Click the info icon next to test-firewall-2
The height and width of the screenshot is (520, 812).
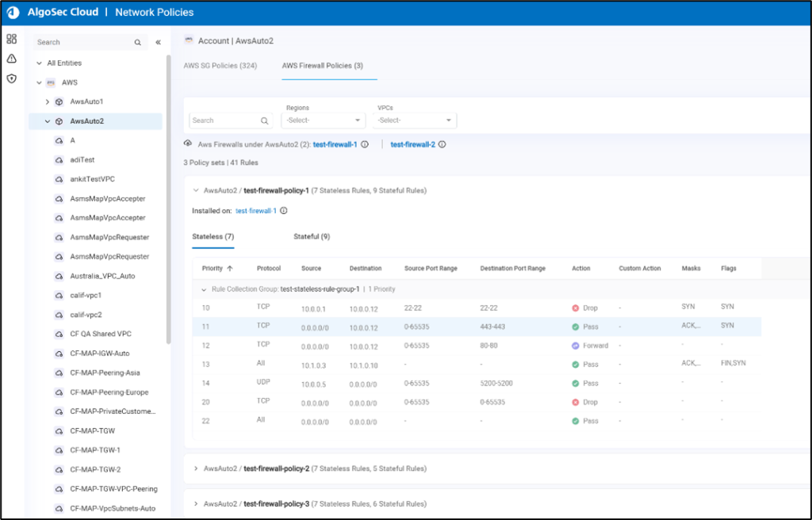pos(442,144)
